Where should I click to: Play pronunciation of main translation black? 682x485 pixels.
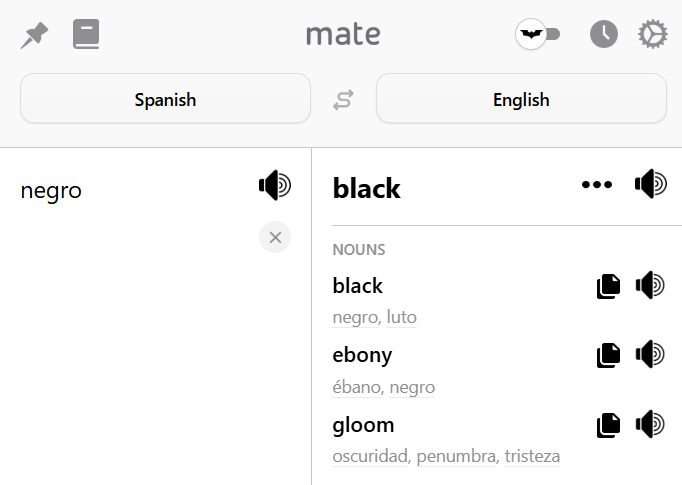click(651, 184)
